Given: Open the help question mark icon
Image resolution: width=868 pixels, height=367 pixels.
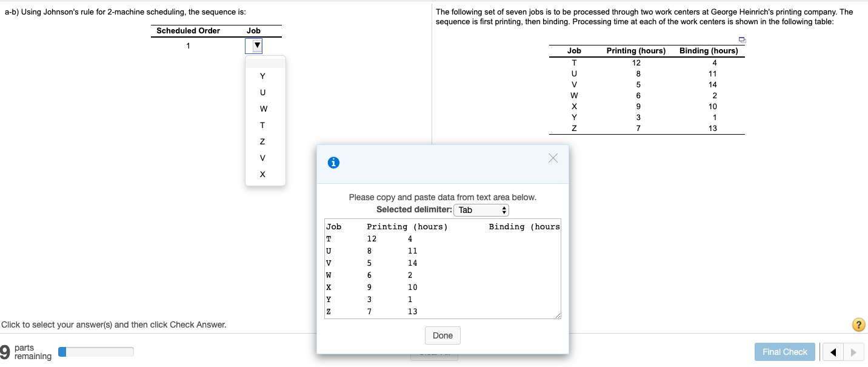Looking at the screenshot, I should tap(859, 325).
